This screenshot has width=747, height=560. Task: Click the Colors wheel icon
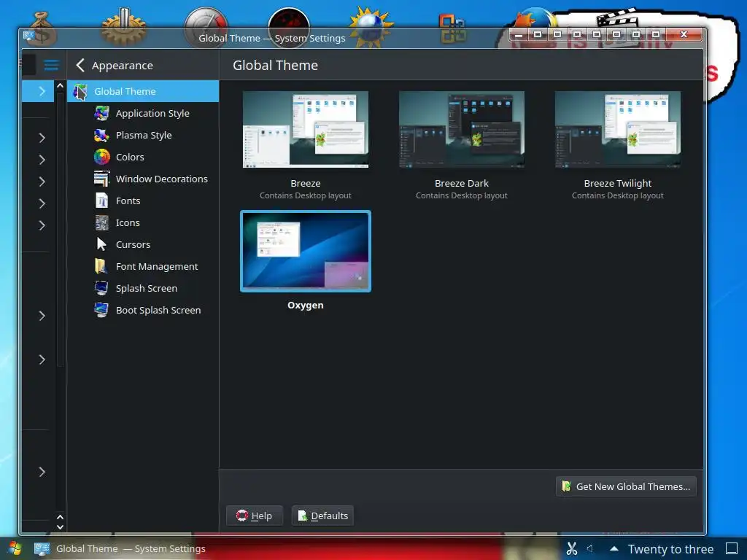click(101, 157)
